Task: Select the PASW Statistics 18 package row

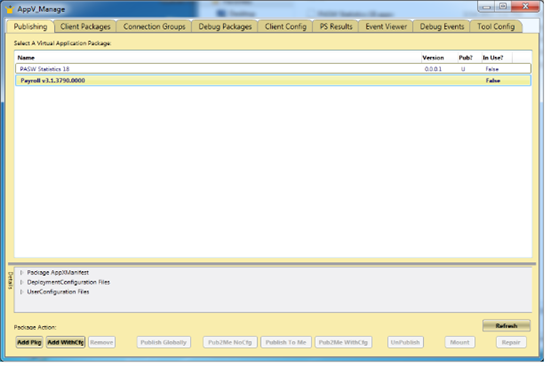Action: [x=273, y=69]
